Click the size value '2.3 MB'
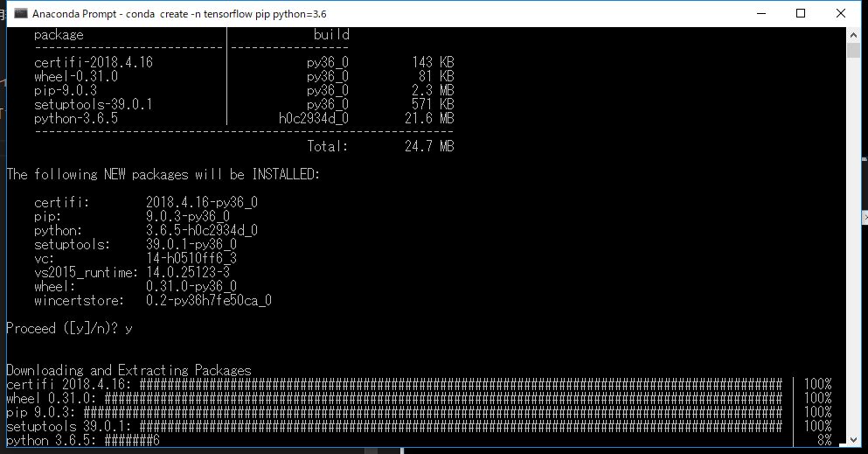This screenshot has height=454, width=868. [x=433, y=90]
